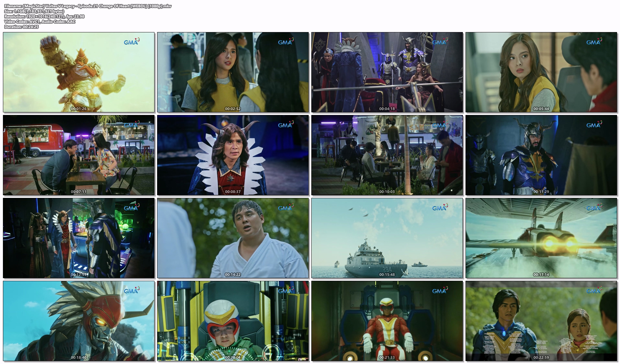Click the golden robot fist thumbnail at 00:01:26
This screenshot has width=620, height=364.
click(79, 72)
